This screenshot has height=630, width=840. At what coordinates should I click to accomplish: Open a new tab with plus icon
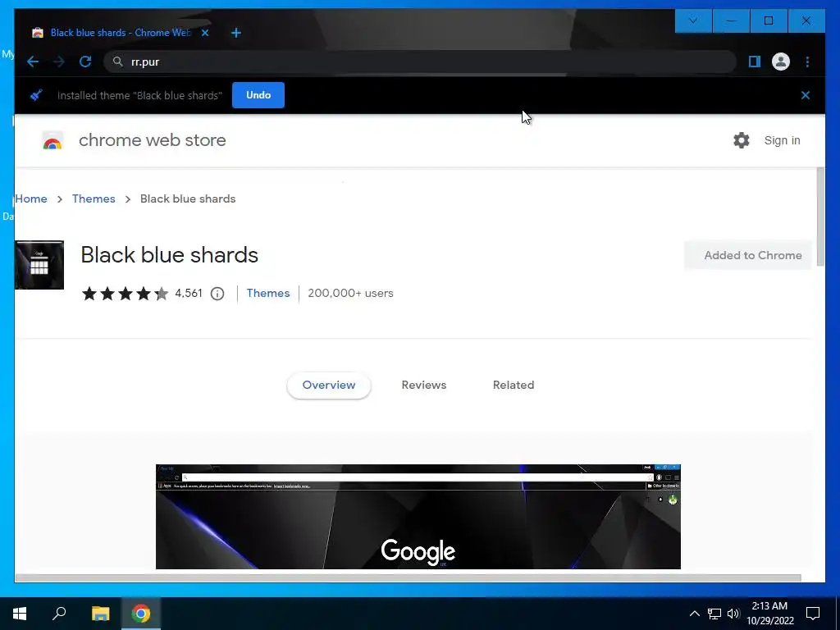pyautogui.click(x=235, y=33)
